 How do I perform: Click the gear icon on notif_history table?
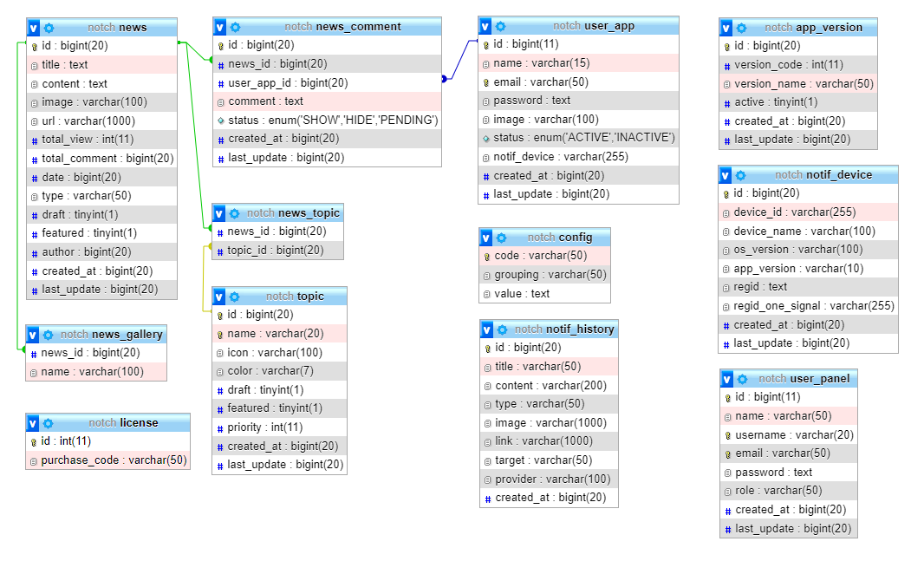point(502,329)
